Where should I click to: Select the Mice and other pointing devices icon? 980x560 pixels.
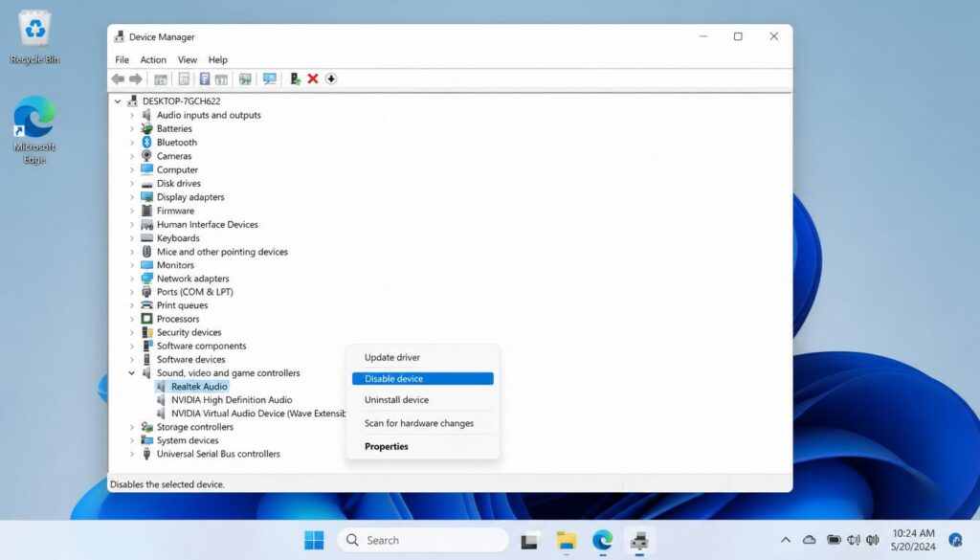pyautogui.click(x=146, y=251)
